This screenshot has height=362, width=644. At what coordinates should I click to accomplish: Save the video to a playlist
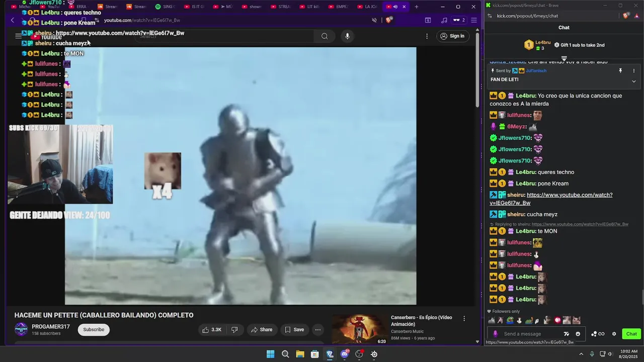[x=294, y=330]
